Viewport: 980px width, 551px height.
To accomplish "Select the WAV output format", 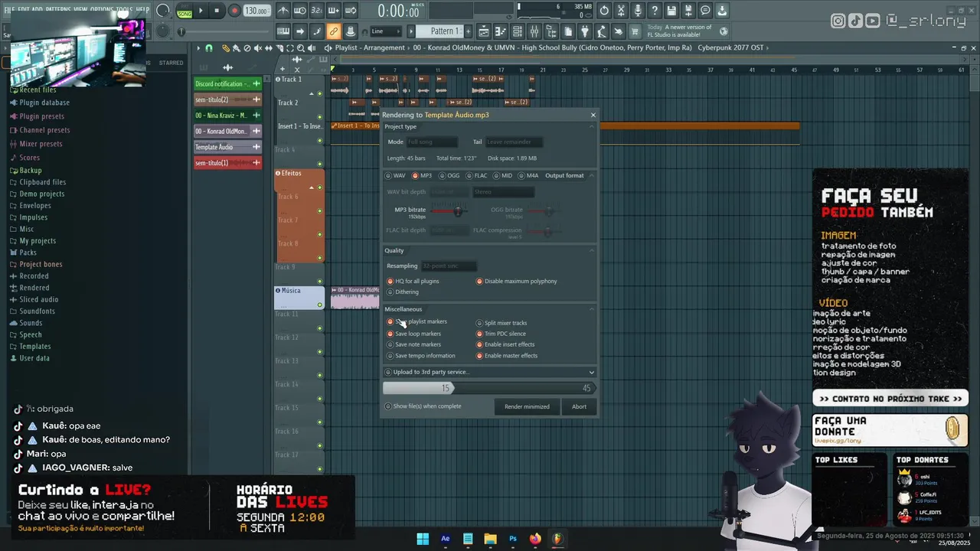I will [x=396, y=175].
